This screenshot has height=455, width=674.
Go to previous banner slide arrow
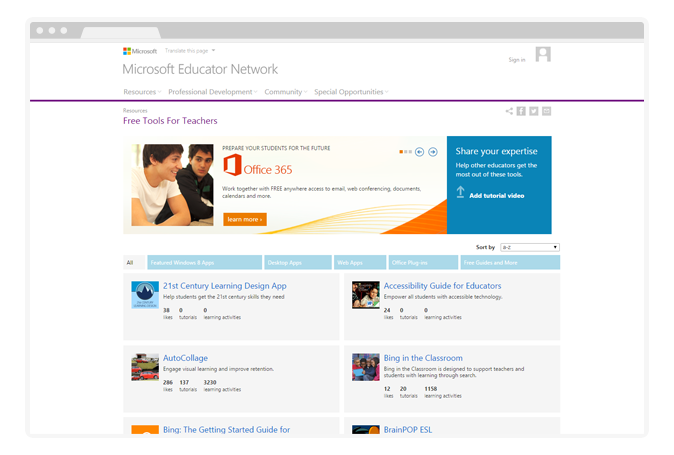(x=420, y=152)
